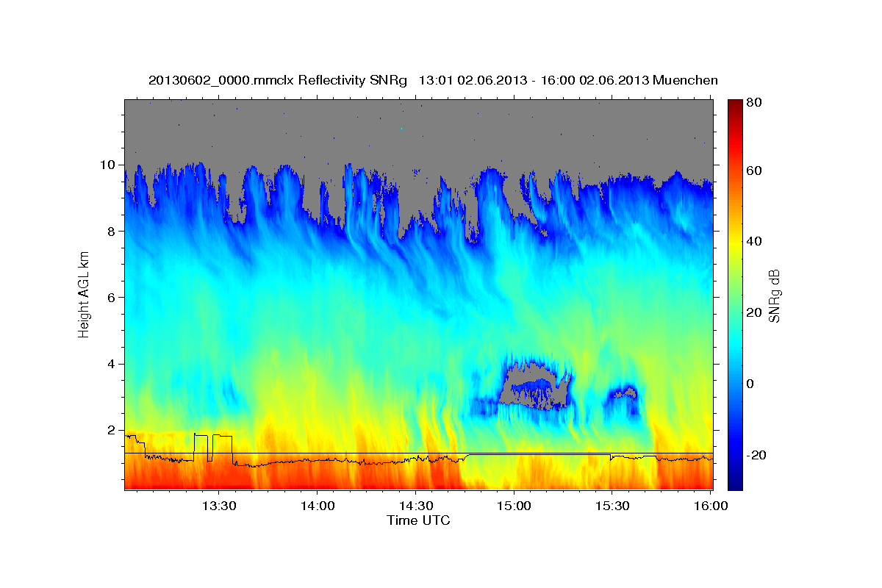Click the colorbar value label -20
882x588 pixels.
click(x=756, y=455)
